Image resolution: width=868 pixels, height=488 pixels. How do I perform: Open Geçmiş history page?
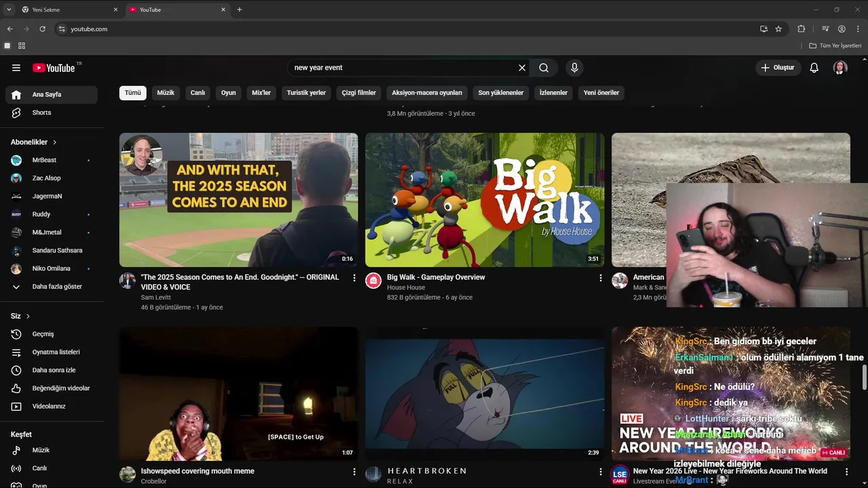pos(52,334)
